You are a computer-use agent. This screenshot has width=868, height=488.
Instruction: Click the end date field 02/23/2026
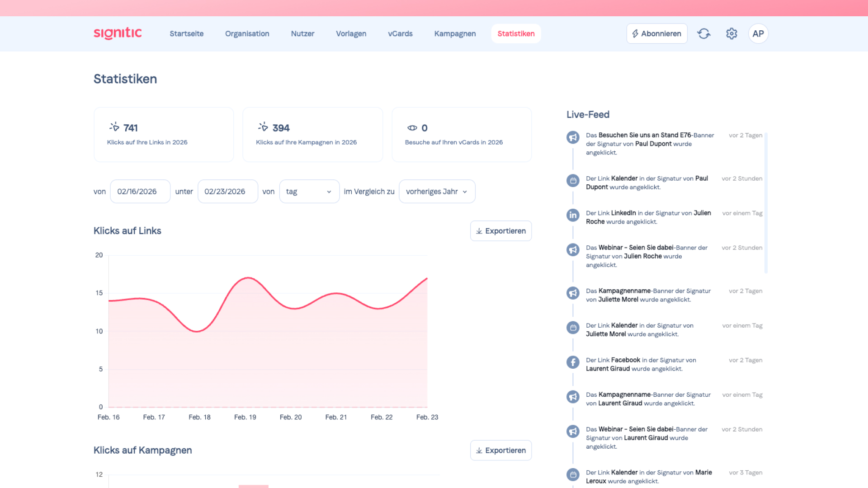[227, 192]
